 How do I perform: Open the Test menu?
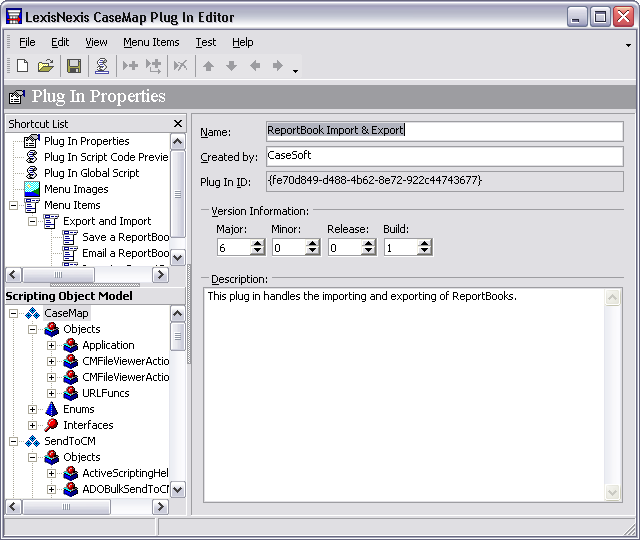(x=205, y=42)
